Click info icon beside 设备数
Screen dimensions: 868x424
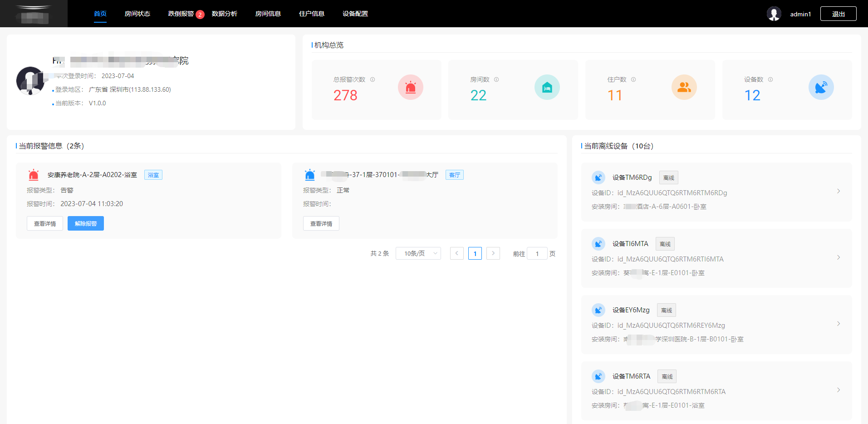click(x=770, y=79)
